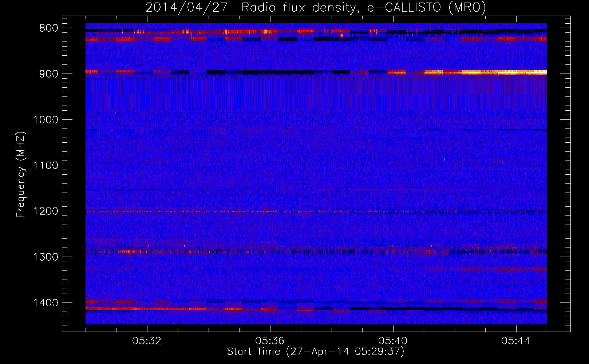Click the 05:32 time tick label

(x=147, y=341)
